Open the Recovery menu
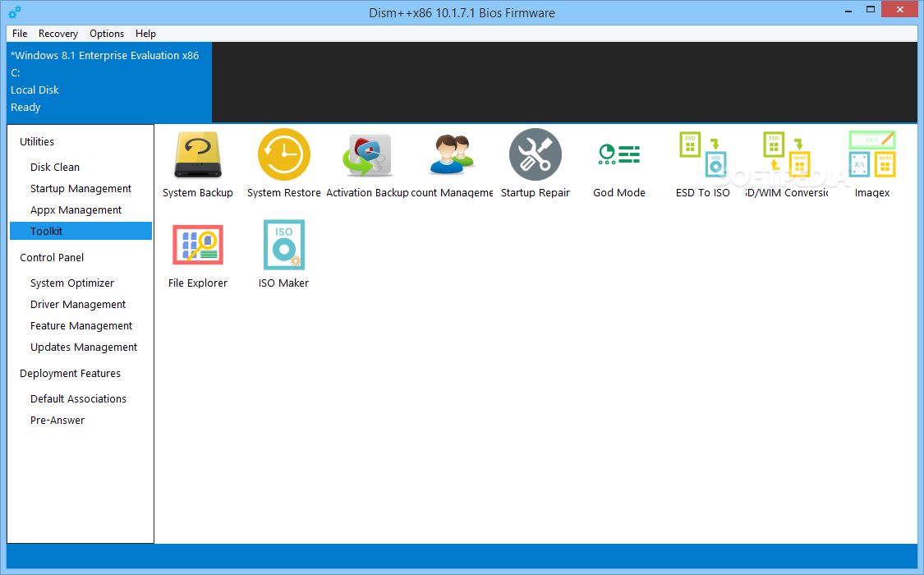The image size is (924, 575). pos(58,34)
